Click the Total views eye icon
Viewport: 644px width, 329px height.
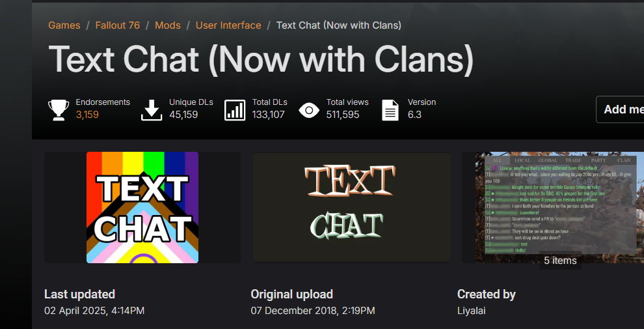coord(309,110)
